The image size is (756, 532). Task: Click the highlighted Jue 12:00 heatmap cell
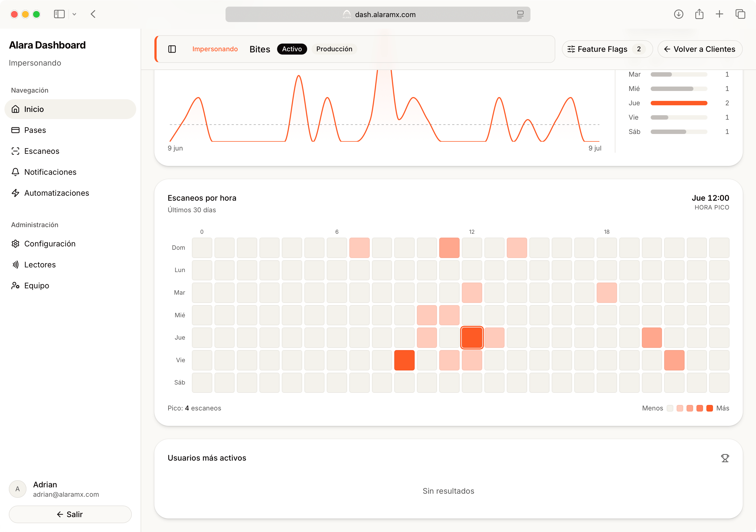tap(472, 337)
